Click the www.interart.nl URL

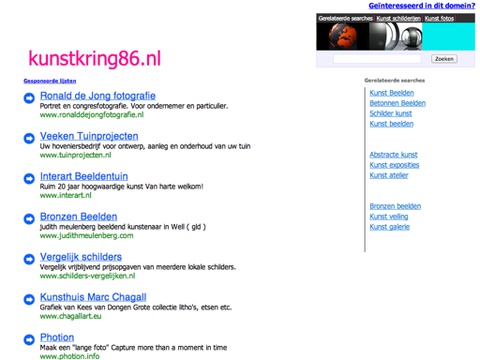pos(65,195)
